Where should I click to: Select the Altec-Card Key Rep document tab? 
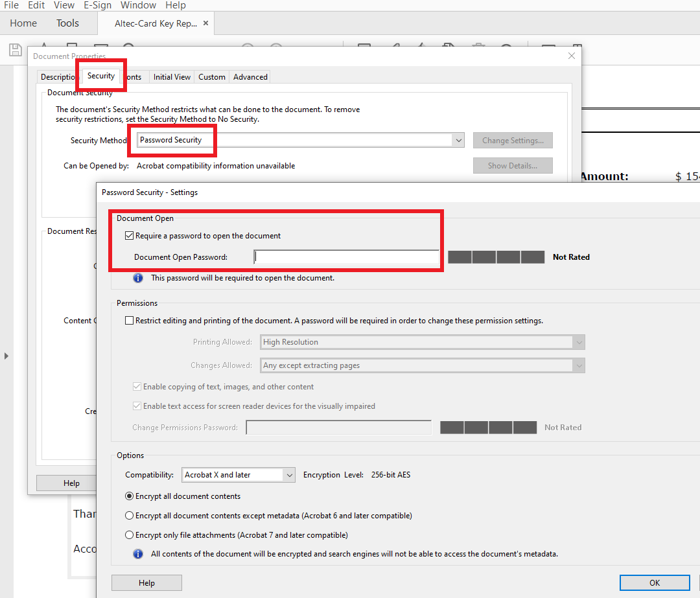pyautogui.click(x=156, y=23)
